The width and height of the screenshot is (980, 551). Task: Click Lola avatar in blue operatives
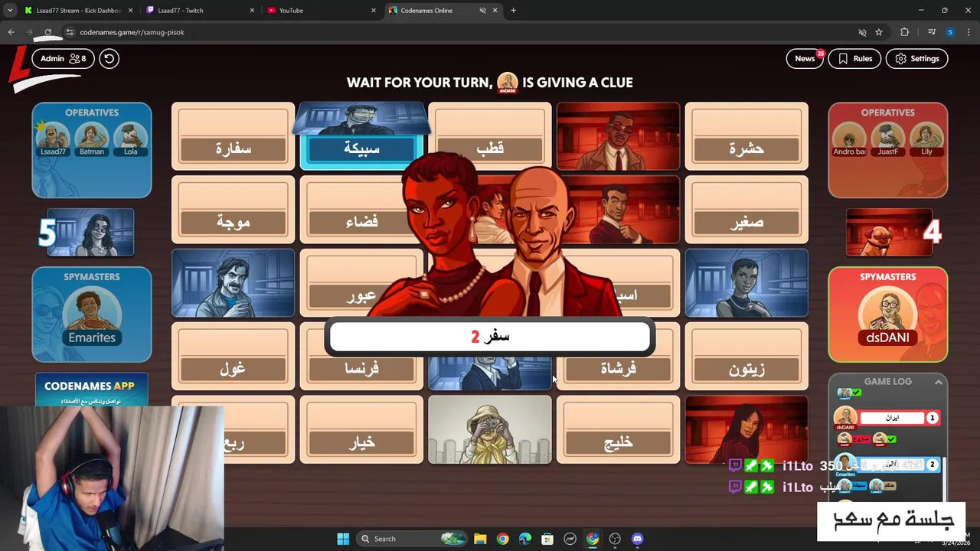click(x=131, y=139)
